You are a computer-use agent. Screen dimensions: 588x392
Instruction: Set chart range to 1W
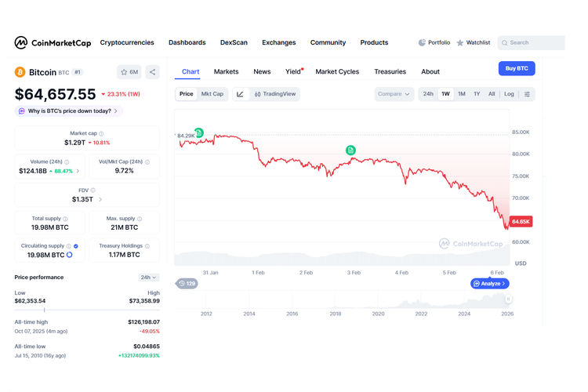tap(445, 94)
